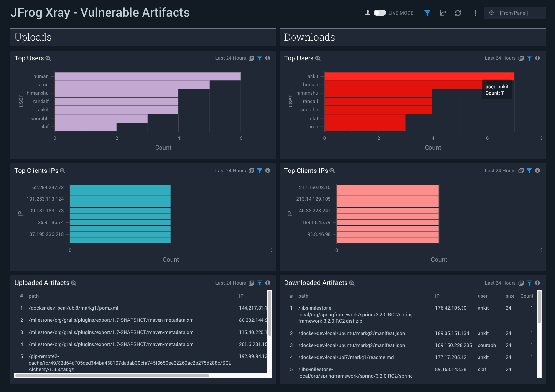Filter the Downloads Top Users panel

[x=529, y=58]
